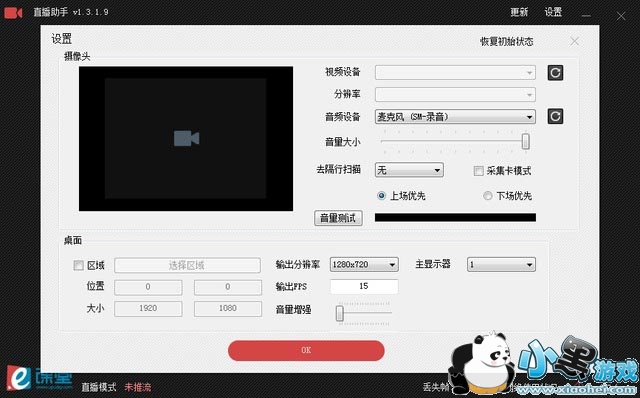640x398 pixels.
Task: Click the 直播模式 status label
Action: pos(99,387)
